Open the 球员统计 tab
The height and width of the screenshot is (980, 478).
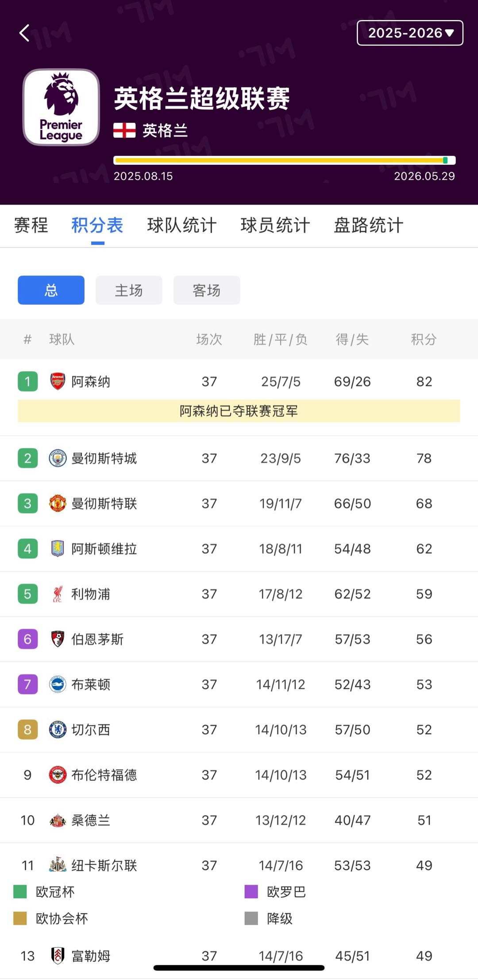click(275, 225)
